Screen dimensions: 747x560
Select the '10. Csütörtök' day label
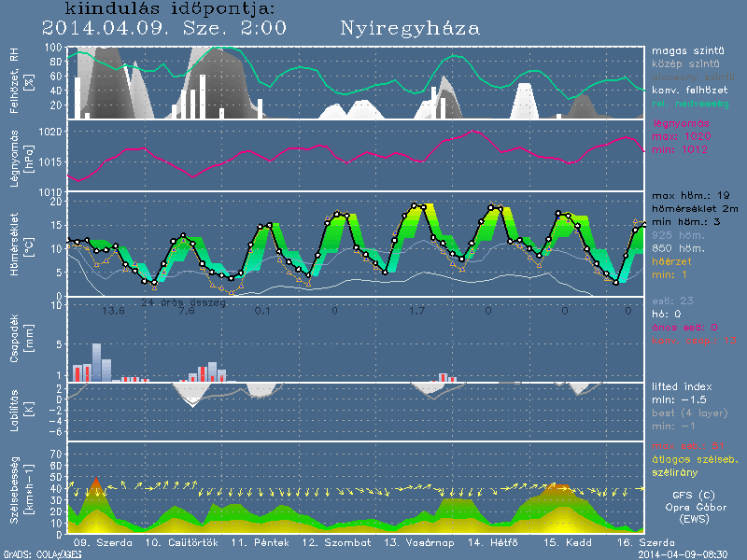pos(179,542)
